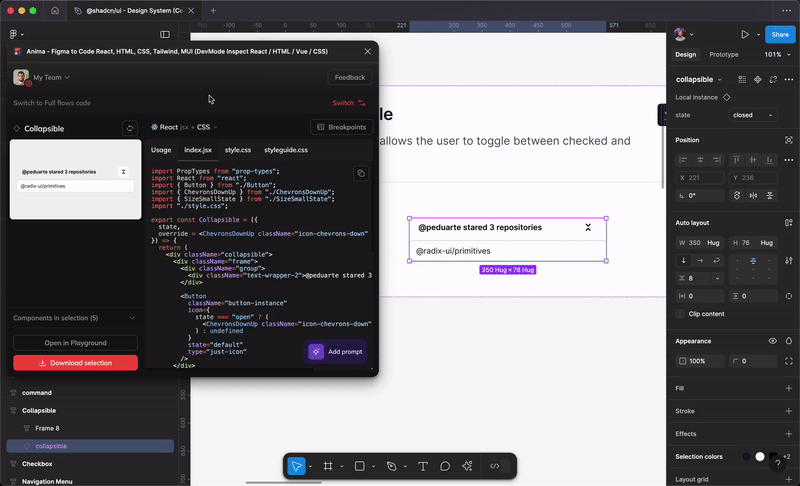This screenshot has height=486, width=800.
Task: Switch to index.jsx tab
Action: pyautogui.click(x=198, y=150)
